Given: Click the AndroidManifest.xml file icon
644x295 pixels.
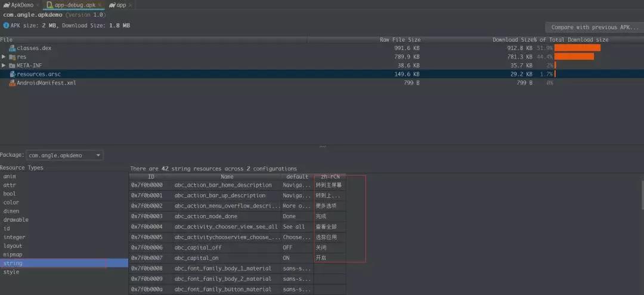Looking at the screenshot, I should point(12,83).
